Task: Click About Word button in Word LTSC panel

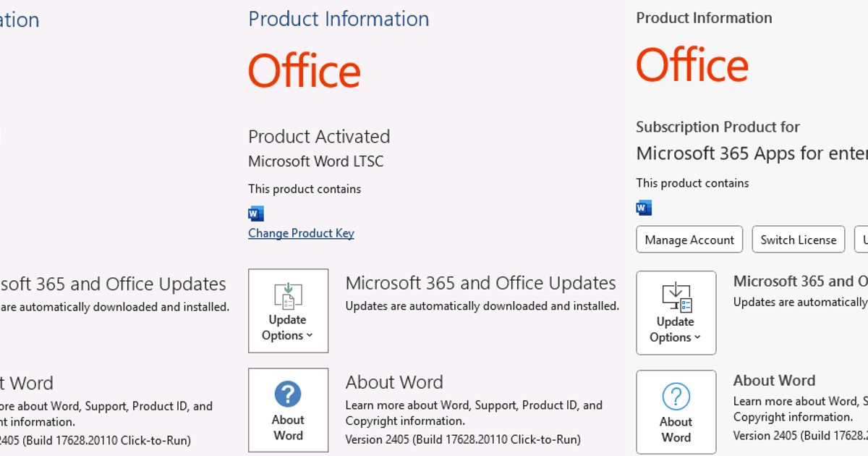Action: (x=288, y=410)
